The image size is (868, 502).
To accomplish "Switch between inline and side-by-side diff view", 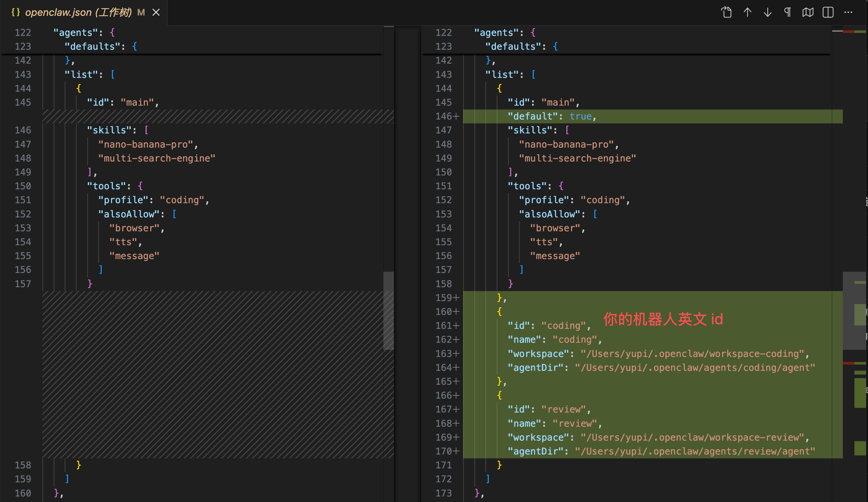I will coord(828,12).
